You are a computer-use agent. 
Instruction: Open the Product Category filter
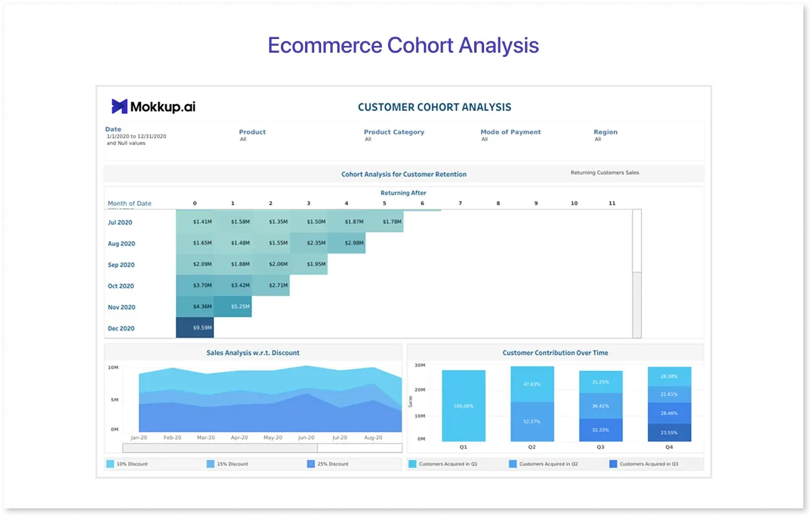coord(394,135)
